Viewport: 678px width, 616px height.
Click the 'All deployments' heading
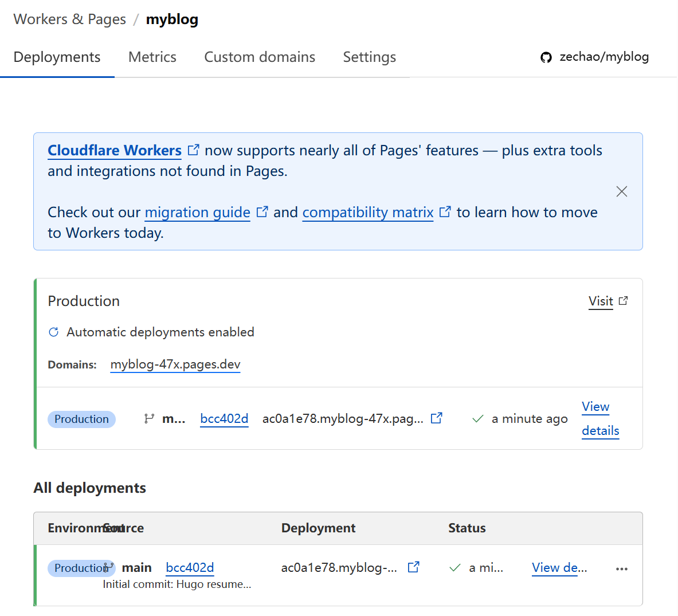click(x=89, y=488)
